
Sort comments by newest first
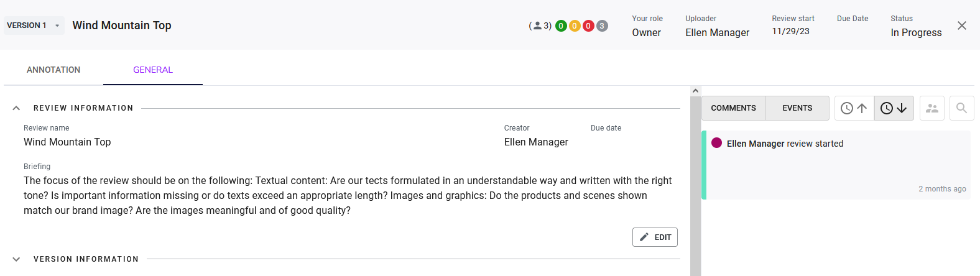click(x=894, y=108)
